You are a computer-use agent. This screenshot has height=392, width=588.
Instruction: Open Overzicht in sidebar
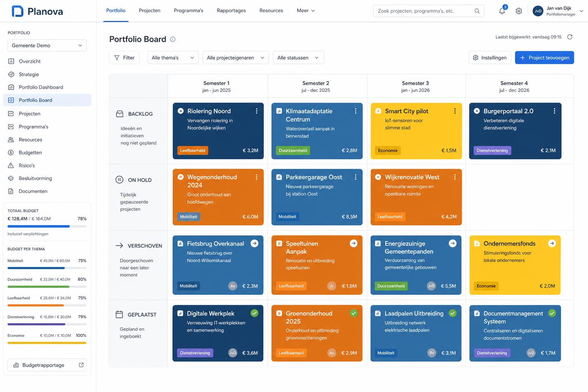click(x=47, y=61)
